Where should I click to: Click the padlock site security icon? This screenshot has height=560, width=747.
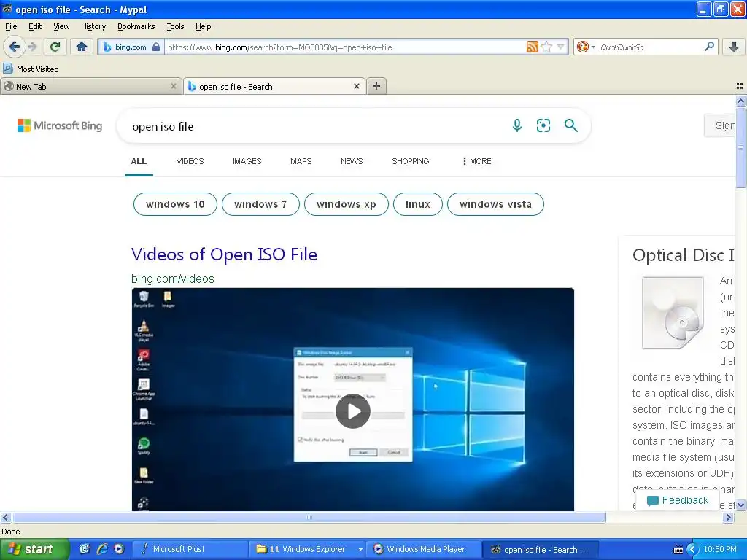click(x=156, y=47)
